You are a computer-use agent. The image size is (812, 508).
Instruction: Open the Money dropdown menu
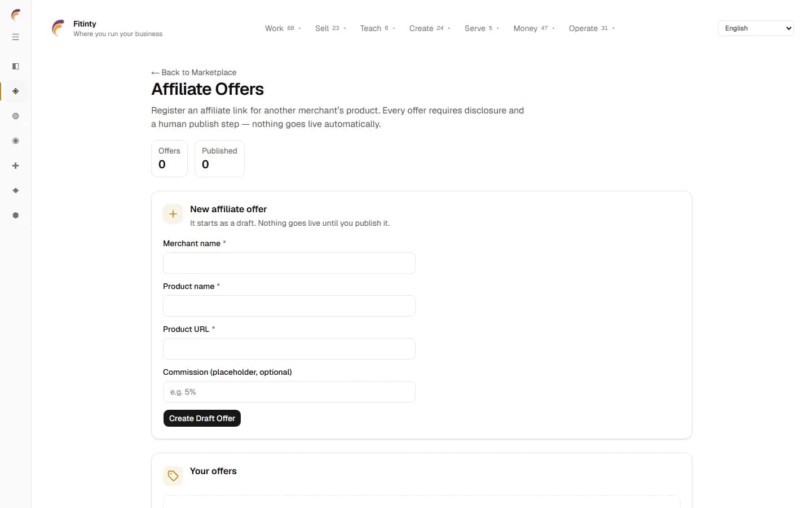(534, 28)
